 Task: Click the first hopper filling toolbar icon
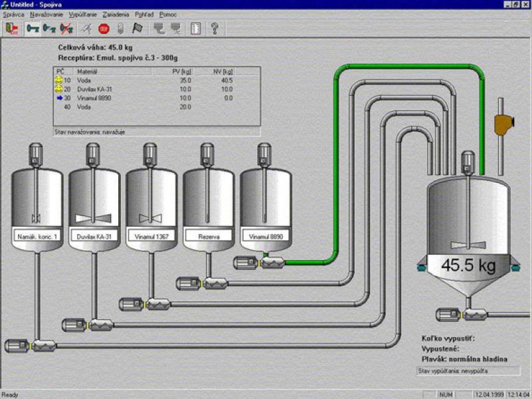coord(159,29)
